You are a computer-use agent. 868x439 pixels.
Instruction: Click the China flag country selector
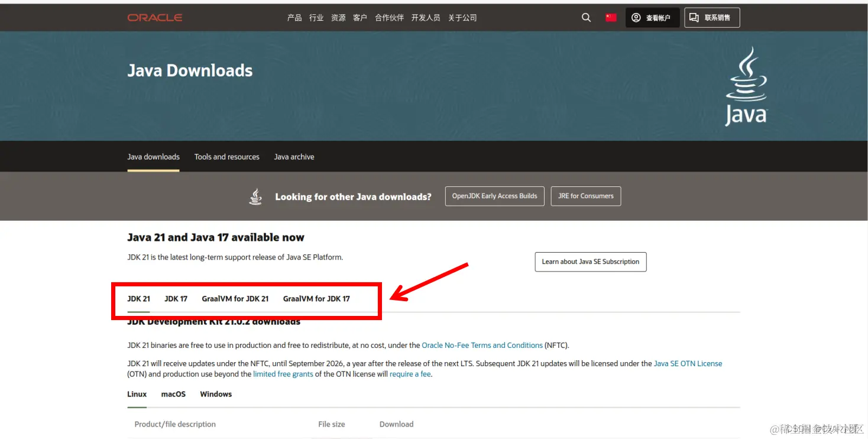click(x=611, y=18)
